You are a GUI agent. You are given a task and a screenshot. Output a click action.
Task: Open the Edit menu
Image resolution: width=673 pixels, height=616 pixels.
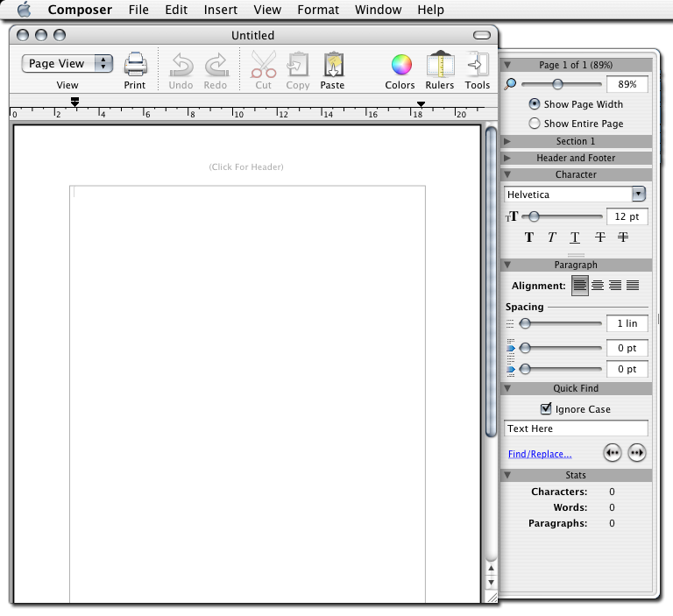176,10
